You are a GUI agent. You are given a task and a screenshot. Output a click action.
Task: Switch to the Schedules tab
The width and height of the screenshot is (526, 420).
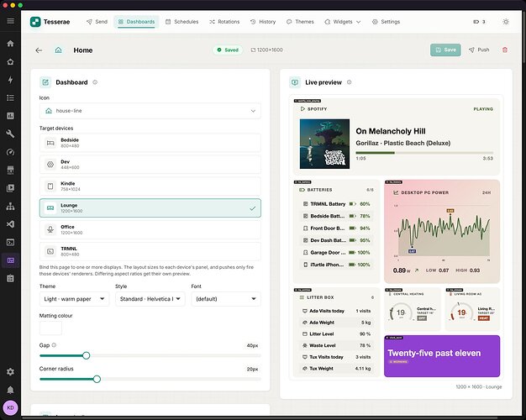tap(181, 22)
